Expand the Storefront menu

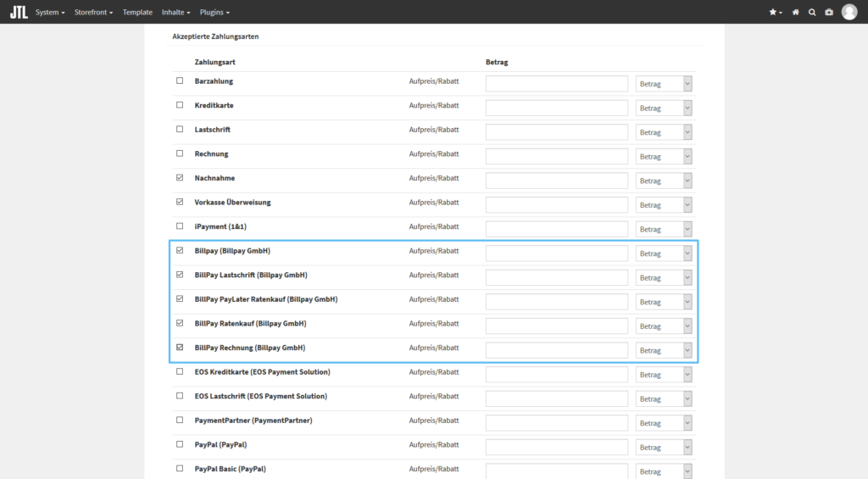click(93, 13)
